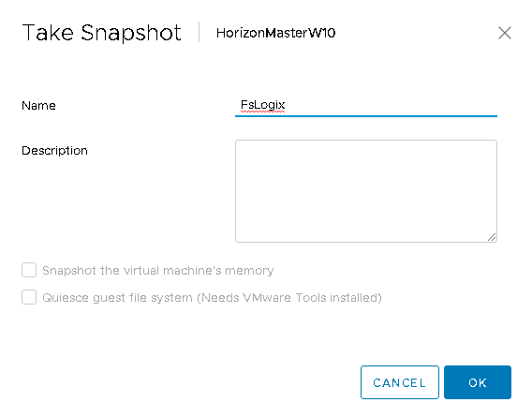Click the "Quiesce guest file system" label text
The image size is (532, 417).
(117, 298)
